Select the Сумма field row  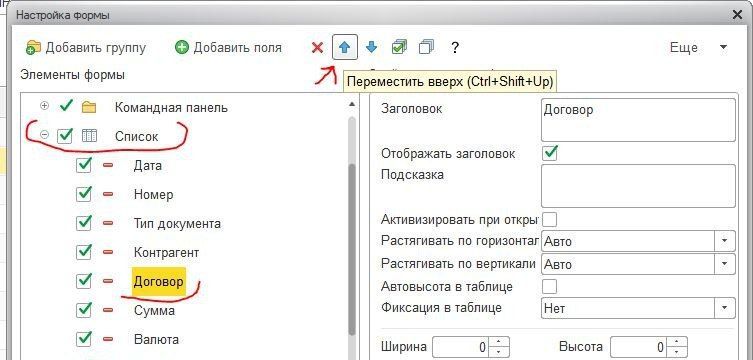pyautogui.click(x=154, y=311)
